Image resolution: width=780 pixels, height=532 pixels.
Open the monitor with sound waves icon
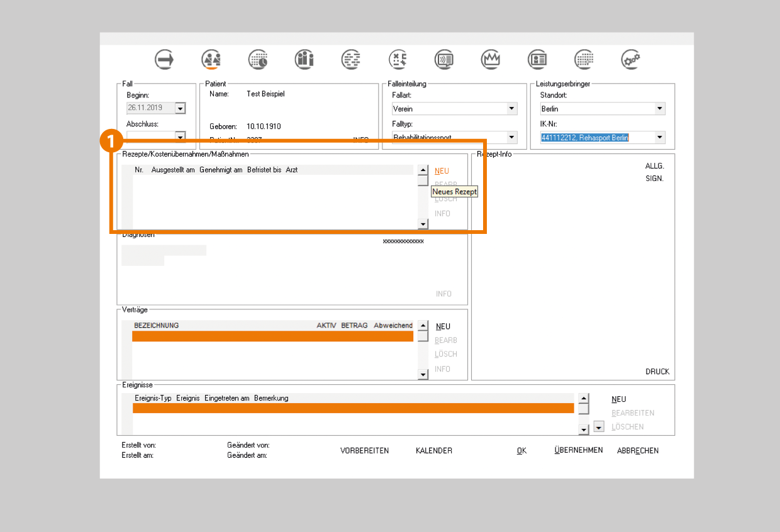pyautogui.click(x=443, y=59)
